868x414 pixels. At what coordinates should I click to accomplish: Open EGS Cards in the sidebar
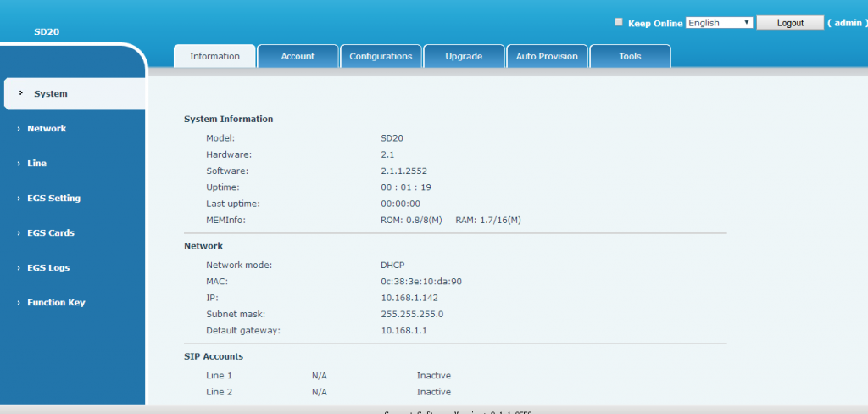[51, 233]
